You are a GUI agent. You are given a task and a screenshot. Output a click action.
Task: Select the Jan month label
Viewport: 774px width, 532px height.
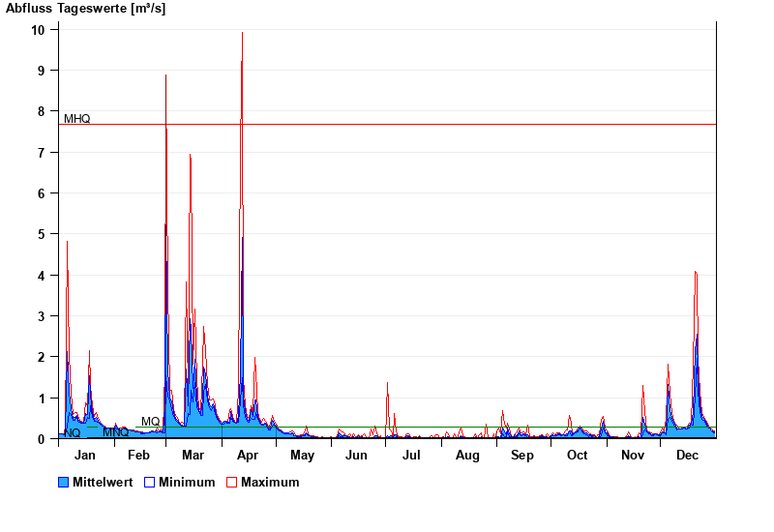click(x=85, y=456)
